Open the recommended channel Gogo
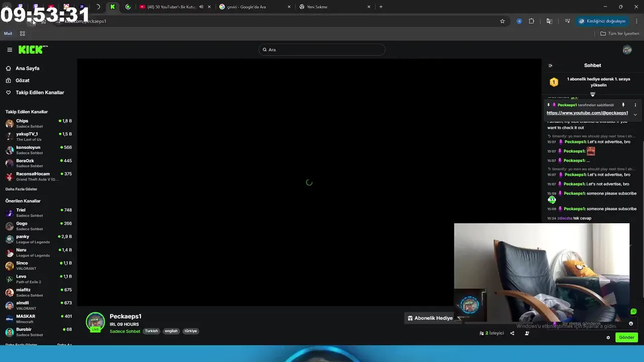This screenshot has height=362, width=644. click(x=38, y=226)
